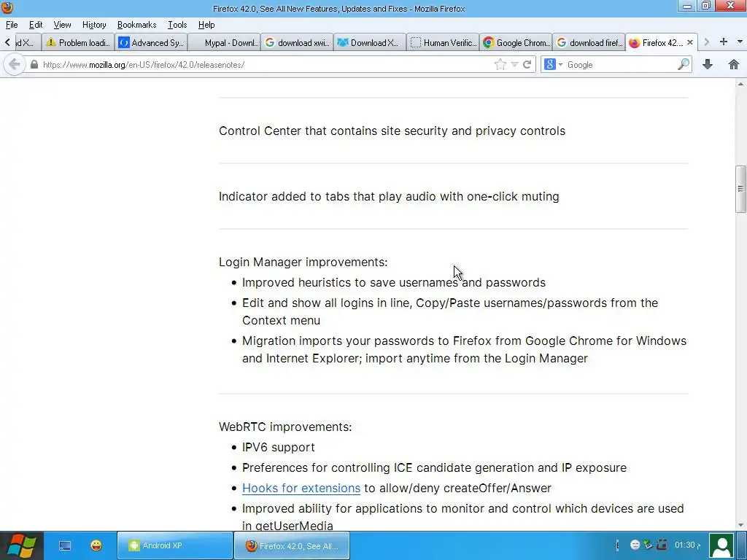Screen dimensions: 747x560
Task: Switch to the download firef... tab
Action: click(x=589, y=42)
